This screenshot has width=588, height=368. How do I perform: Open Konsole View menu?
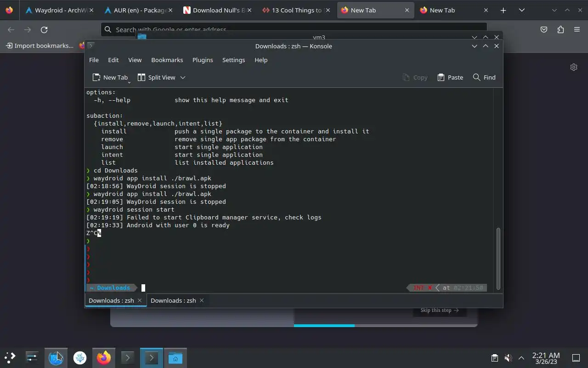[135, 60]
